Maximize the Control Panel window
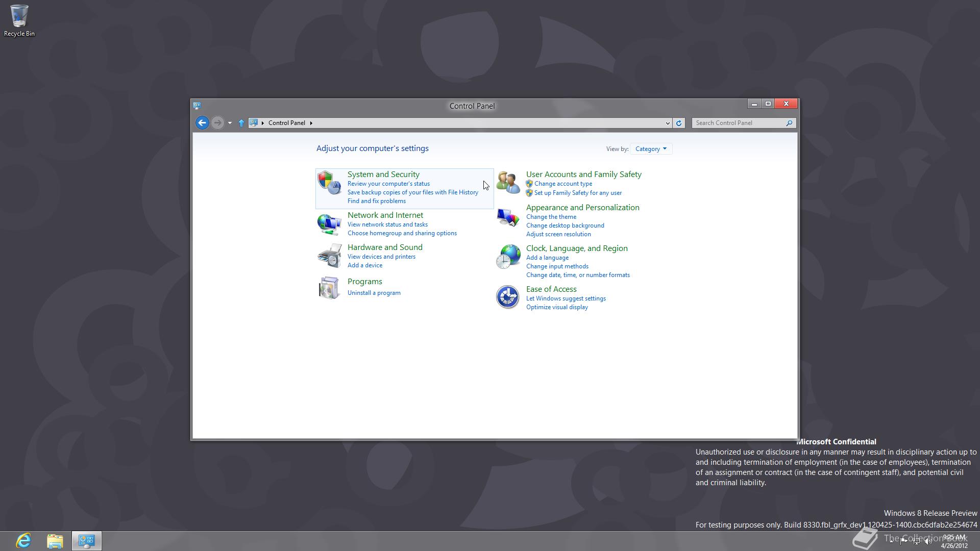Viewport: 980px width, 551px height. click(768, 104)
